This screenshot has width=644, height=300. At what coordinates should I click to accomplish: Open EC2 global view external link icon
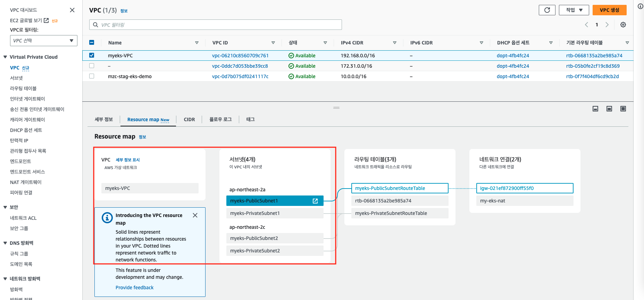coord(46,20)
